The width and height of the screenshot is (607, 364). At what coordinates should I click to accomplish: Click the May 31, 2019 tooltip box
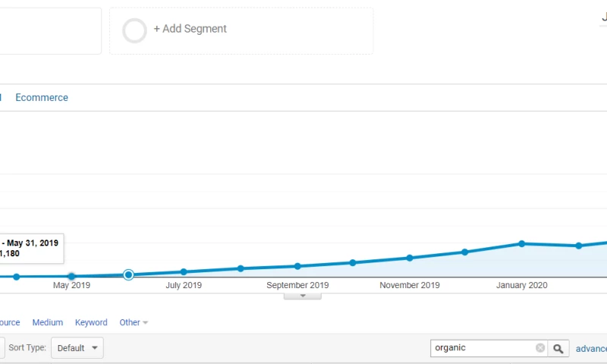point(30,248)
